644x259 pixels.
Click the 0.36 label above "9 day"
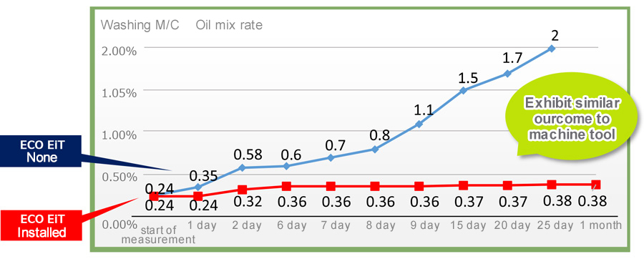pyautogui.click(x=424, y=202)
